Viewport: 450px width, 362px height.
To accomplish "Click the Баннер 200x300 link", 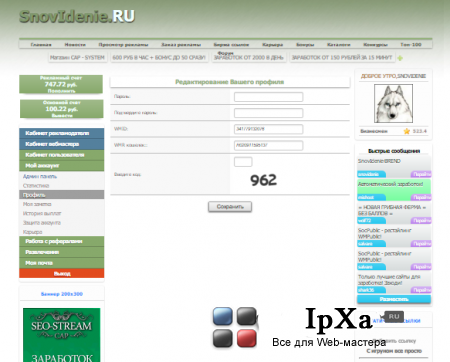I will tap(62, 294).
